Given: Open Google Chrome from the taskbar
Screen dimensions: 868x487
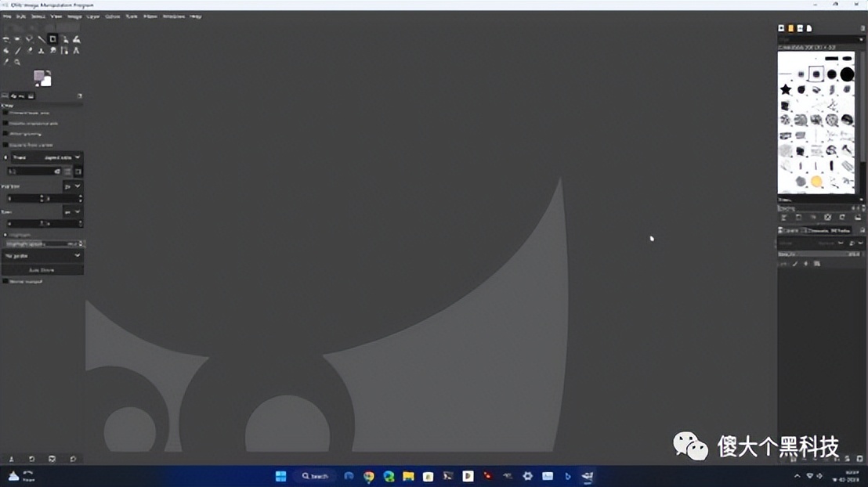Looking at the screenshot, I should tap(368, 476).
